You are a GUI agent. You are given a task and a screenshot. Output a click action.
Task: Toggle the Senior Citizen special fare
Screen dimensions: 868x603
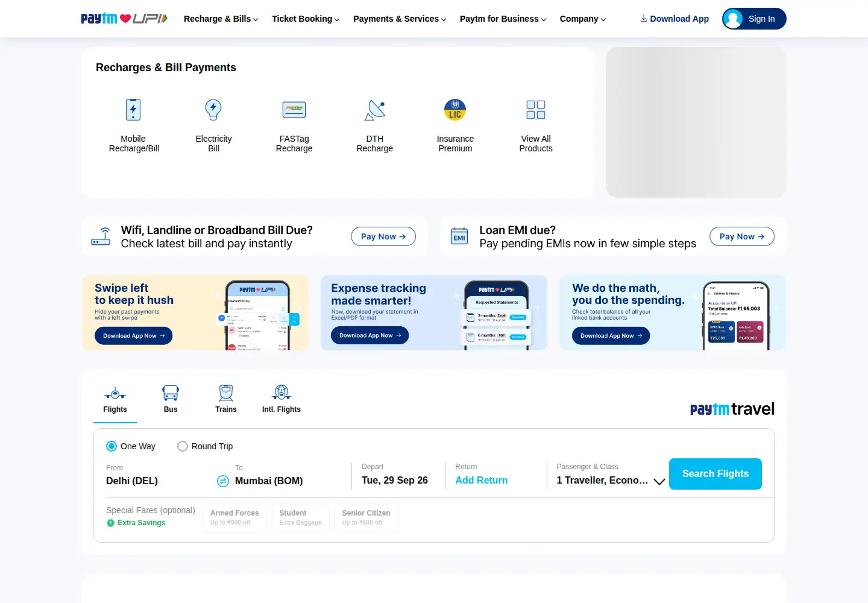click(366, 518)
